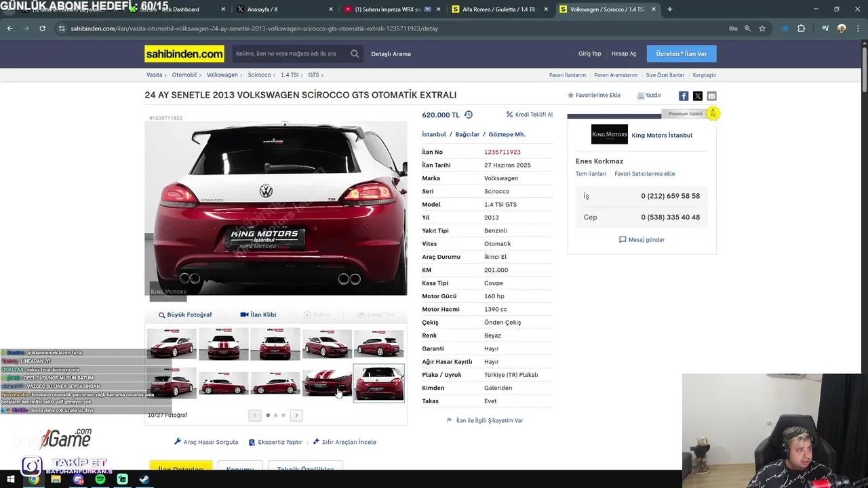This screenshot has height=488, width=868.
Task: Go to next page of photo thumbnails
Action: (296, 415)
